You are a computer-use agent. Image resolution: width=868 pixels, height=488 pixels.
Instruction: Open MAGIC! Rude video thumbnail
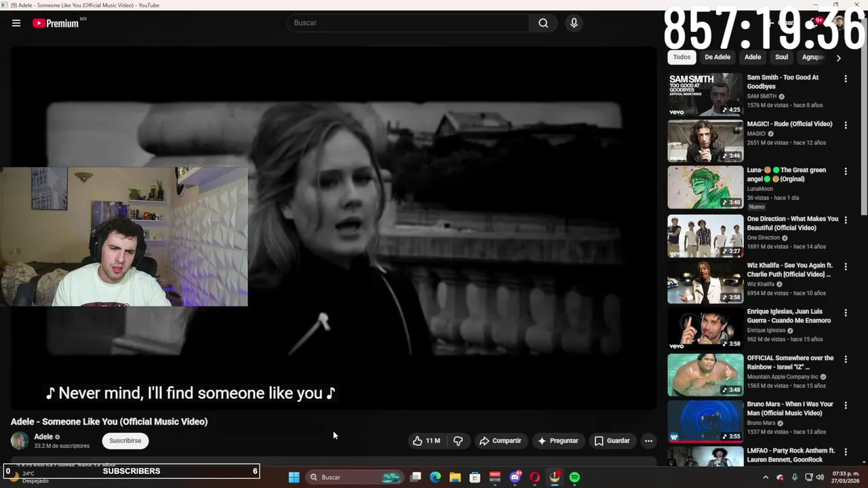[705, 141]
